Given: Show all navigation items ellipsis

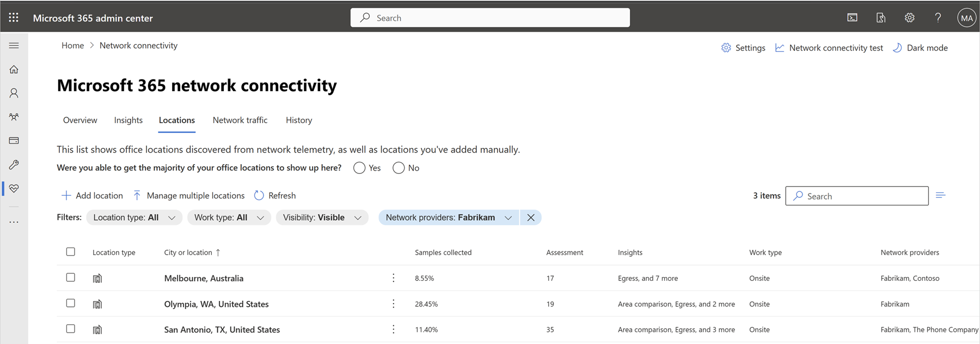Looking at the screenshot, I should [x=14, y=222].
